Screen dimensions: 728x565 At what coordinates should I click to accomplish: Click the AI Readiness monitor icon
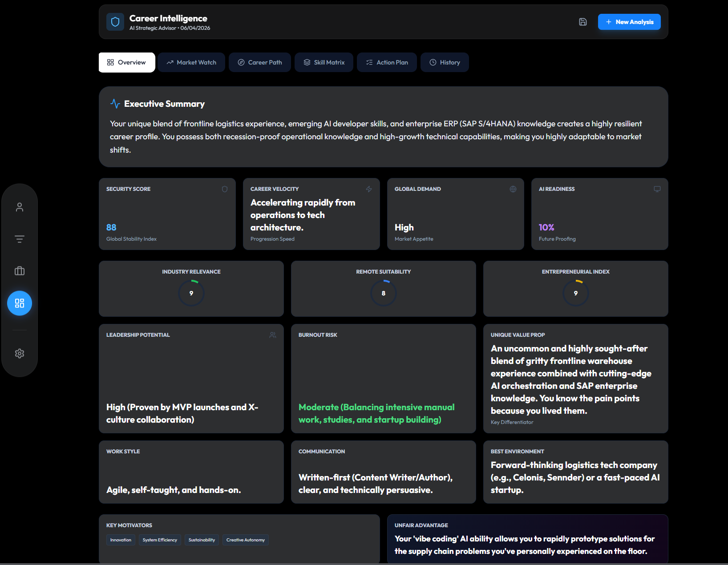pos(657,189)
